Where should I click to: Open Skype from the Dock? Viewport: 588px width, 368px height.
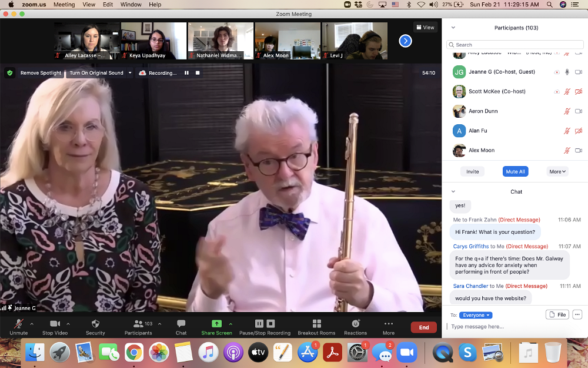pos(467,353)
